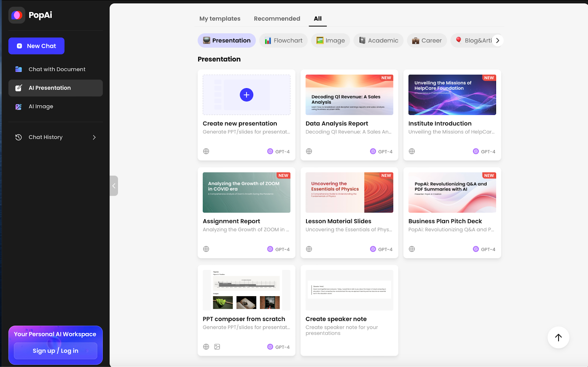
Task: Click the globe icon on Assignment Report card
Action: 206,249
